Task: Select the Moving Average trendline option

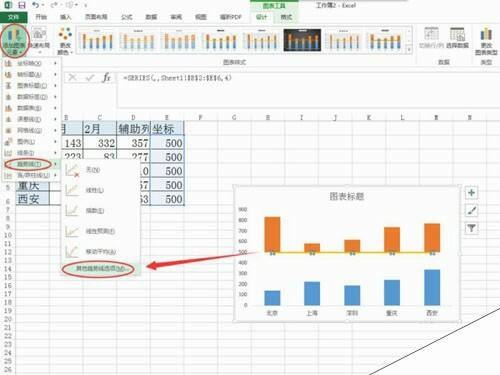Action: click(99, 252)
